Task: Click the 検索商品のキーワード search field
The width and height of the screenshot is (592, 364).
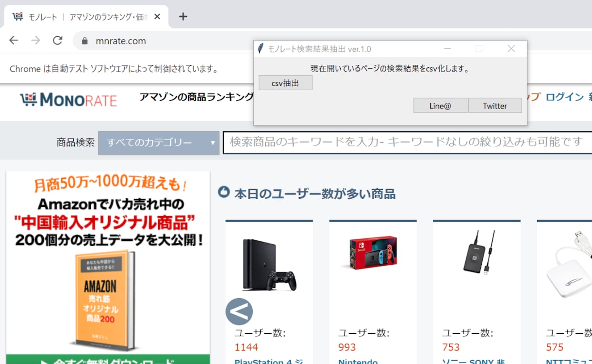Action: 408,142
